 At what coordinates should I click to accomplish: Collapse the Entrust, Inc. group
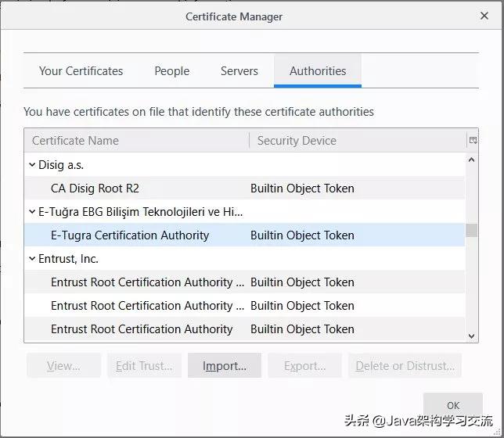point(32,259)
